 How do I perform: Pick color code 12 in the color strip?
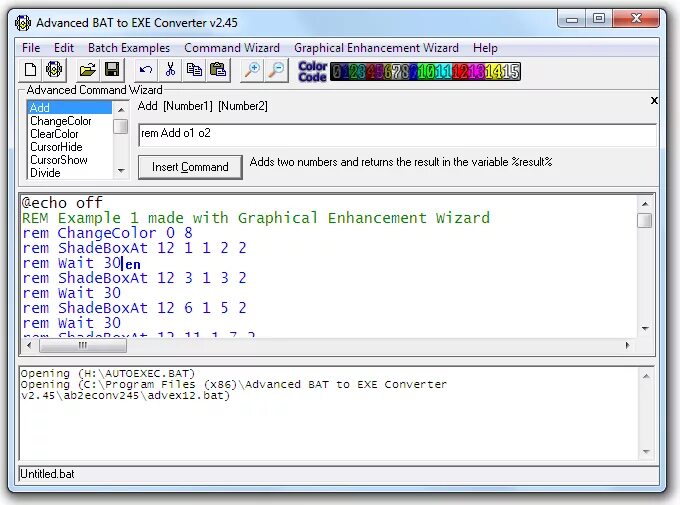461,72
